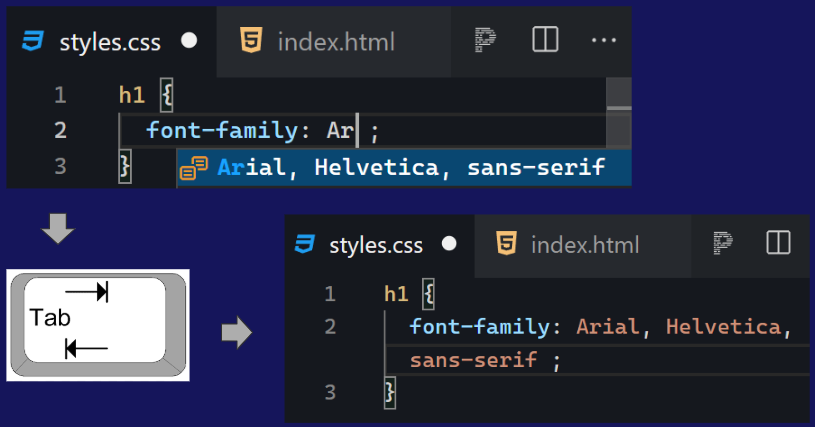Click unsaved dot on lower styles.css tab
The height and width of the screenshot is (427, 815).
[449, 244]
